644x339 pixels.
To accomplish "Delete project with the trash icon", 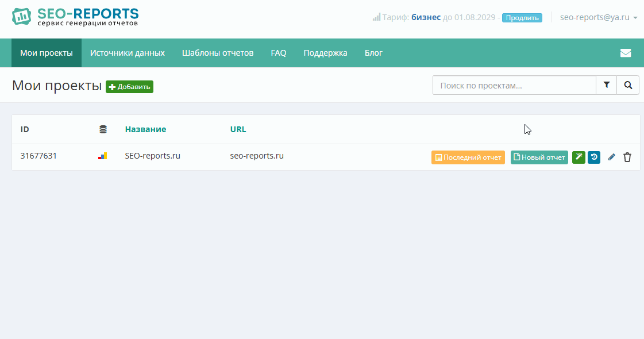I will (x=627, y=157).
